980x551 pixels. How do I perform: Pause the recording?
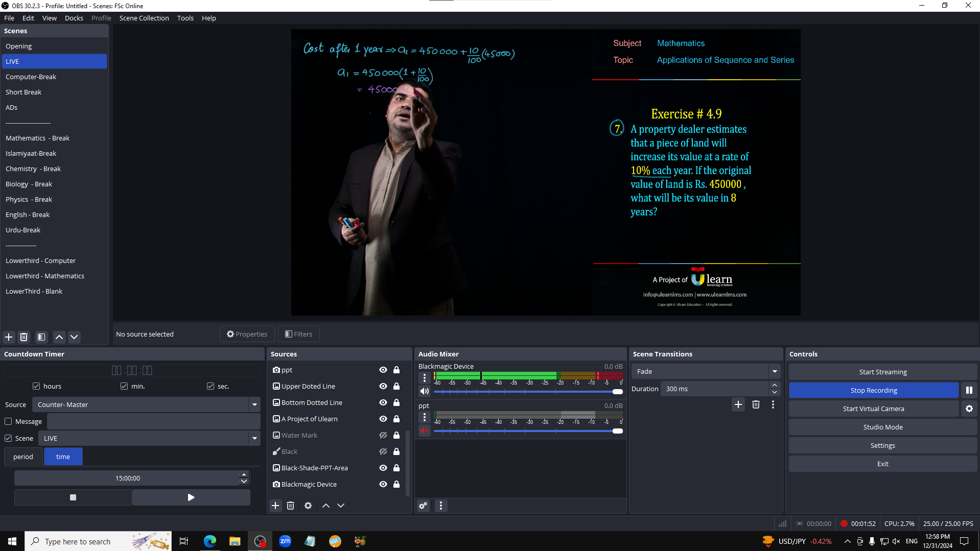pyautogui.click(x=969, y=390)
